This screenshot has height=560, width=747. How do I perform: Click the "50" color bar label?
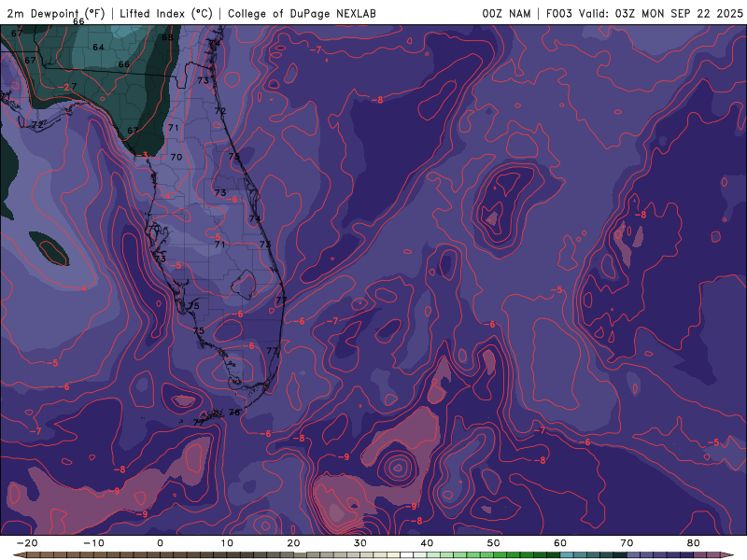pos(494,543)
